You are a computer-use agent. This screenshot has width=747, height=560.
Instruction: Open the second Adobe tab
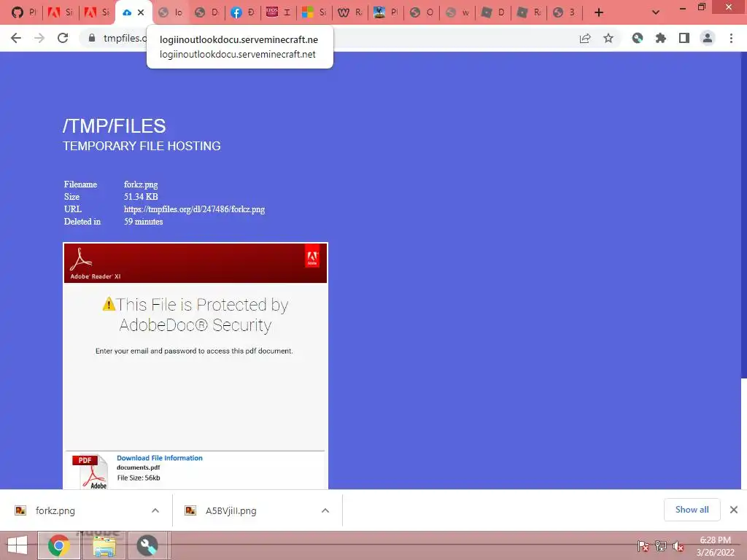pos(97,12)
